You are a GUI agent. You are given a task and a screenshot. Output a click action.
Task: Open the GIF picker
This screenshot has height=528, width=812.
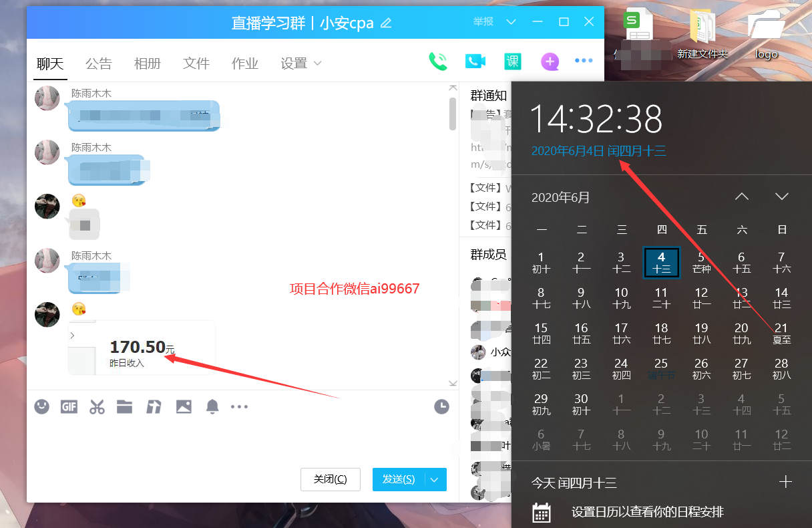tap(69, 406)
